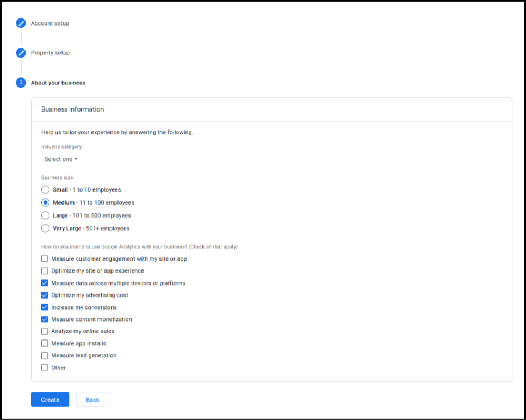Open the Industry category Select one dropdown
The width and height of the screenshot is (526, 420).
click(x=61, y=159)
